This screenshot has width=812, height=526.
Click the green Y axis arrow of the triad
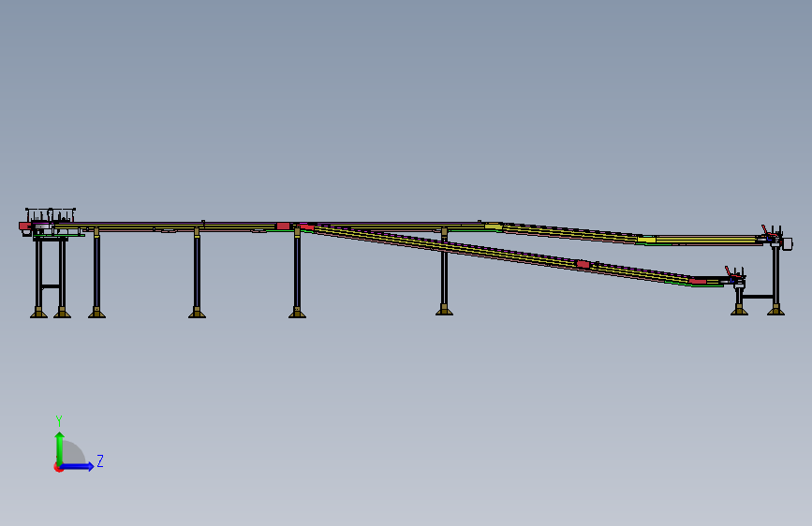[60, 447]
